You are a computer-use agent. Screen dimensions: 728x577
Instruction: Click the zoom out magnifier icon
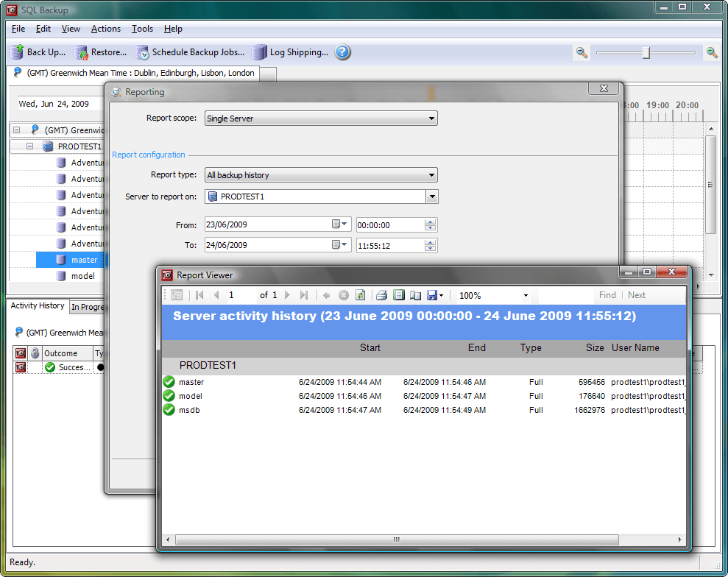coord(582,52)
